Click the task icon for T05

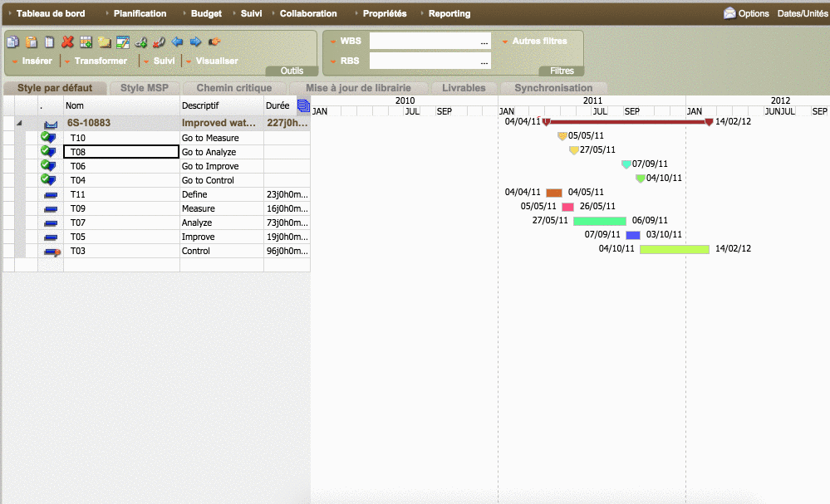51,237
